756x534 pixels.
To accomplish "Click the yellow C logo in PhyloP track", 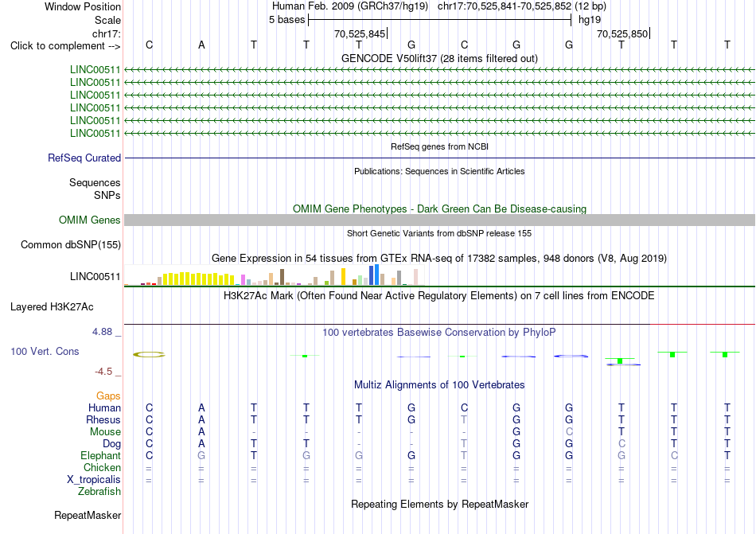I will coord(149,355).
